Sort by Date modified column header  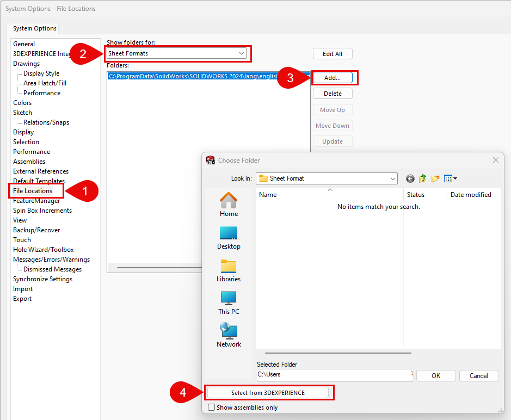[473, 195]
